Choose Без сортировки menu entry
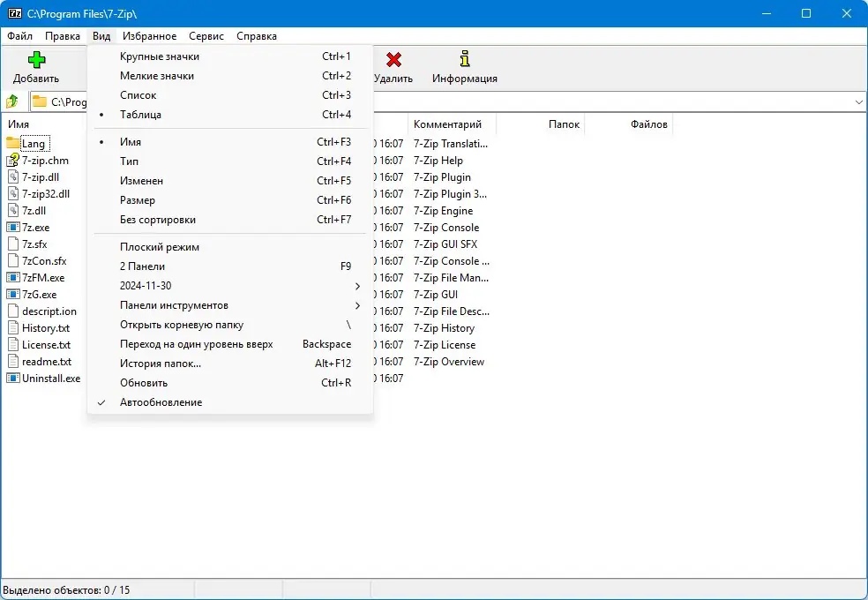Screen dimensions: 868x600 pyautogui.click(x=229, y=220)
